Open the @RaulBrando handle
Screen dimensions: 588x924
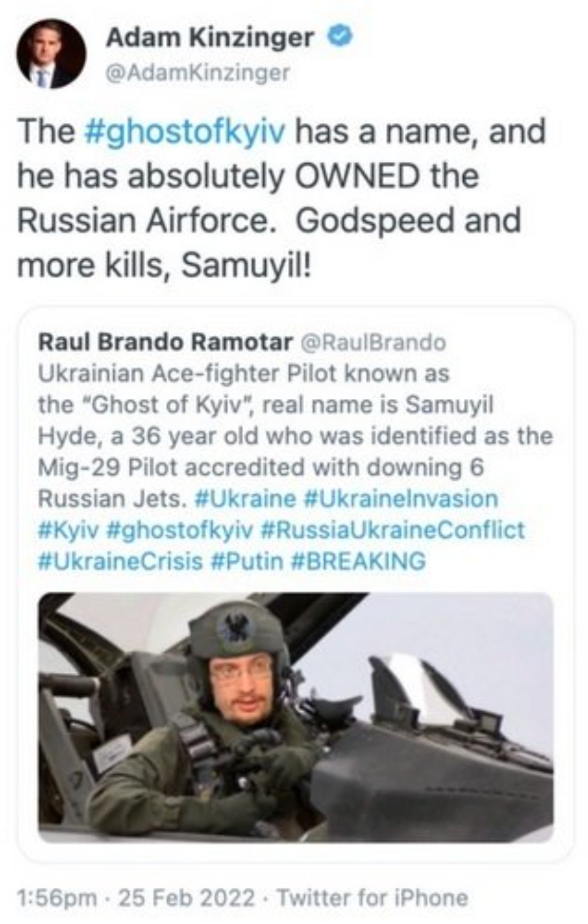pyautogui.click(x=372, y=342)
